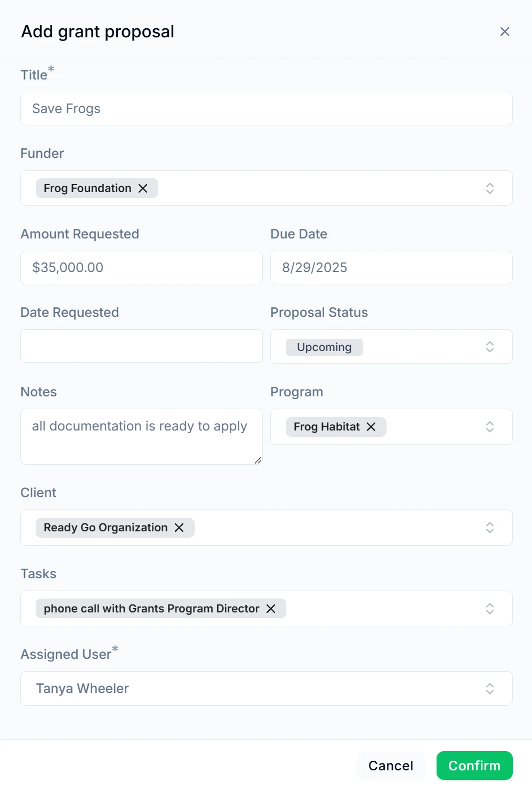The height and width of the screenshot is (789, 532).
Task: Expand the Client dropdown list
Action: pos(489,528)
